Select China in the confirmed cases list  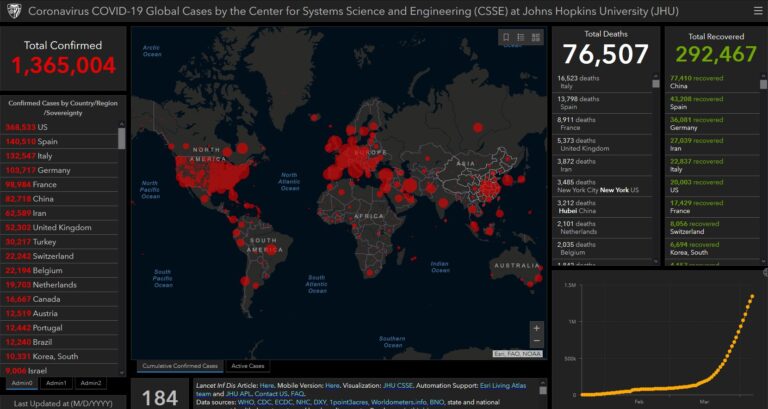point(60,199)
